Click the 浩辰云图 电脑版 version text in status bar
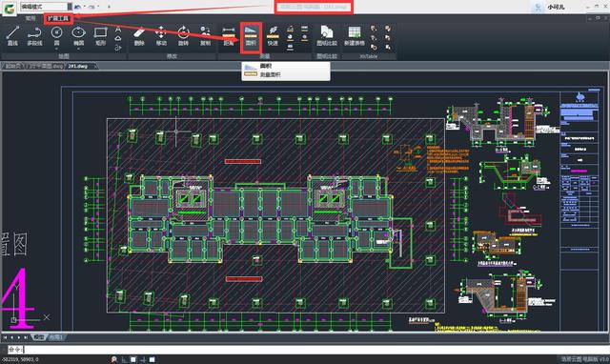 tap(584, 359)
